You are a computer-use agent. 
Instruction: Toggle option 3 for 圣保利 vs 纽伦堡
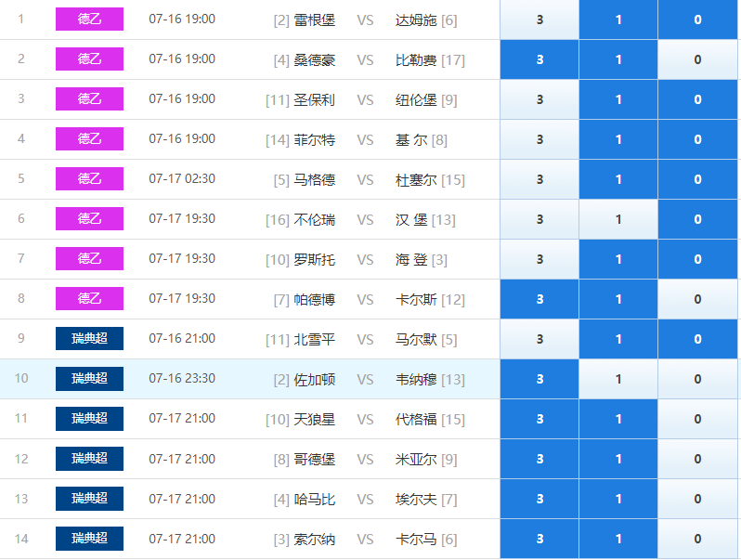(539, 99)
